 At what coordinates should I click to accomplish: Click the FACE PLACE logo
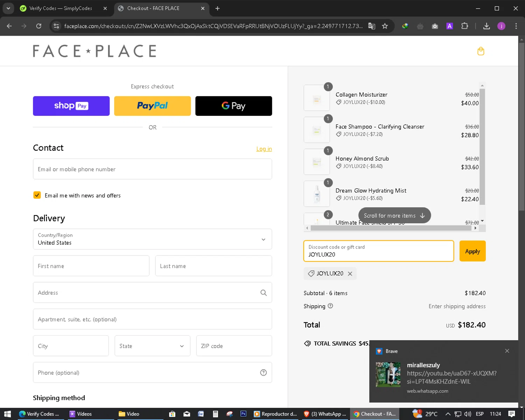[94, 51]
